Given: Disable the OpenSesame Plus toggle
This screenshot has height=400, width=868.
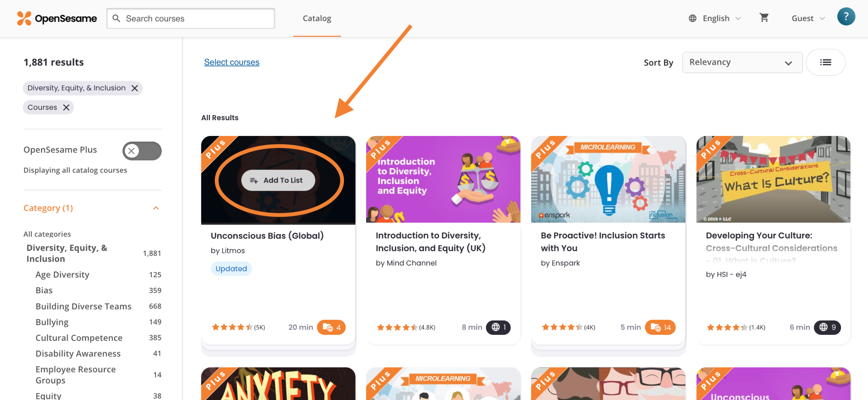Looking at the screenshot, I should 141,151.
